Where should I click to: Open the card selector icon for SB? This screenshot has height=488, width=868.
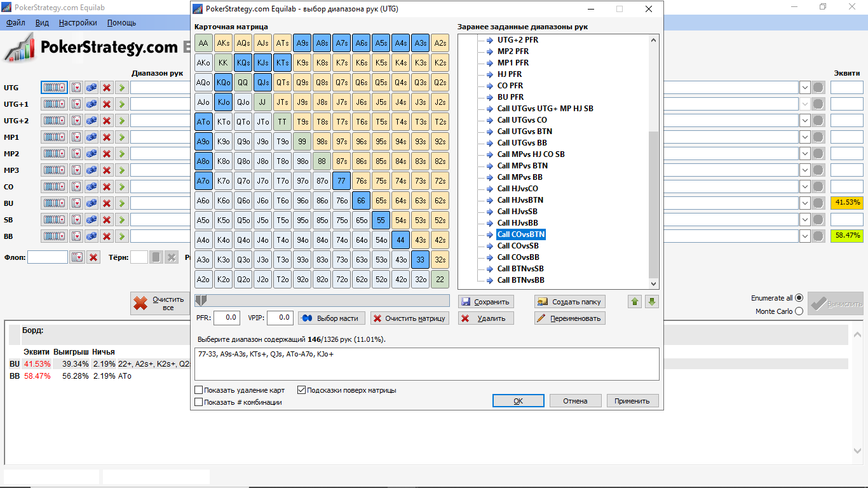[77, 219]
